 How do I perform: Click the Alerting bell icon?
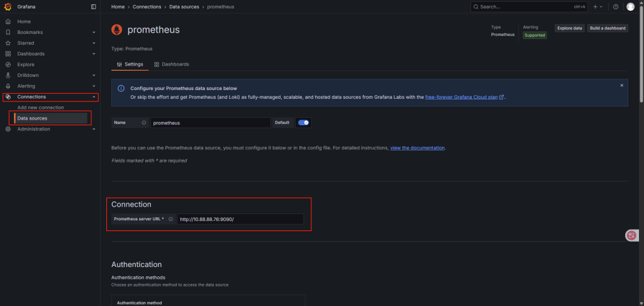pyautogui.click(x=8, y=86)
